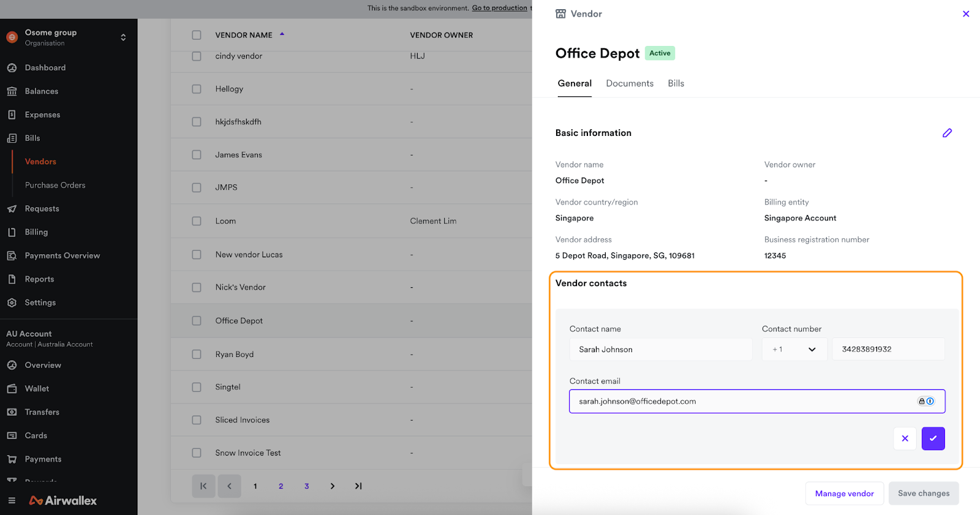
Task: Click the Requests paper plane icon
Action: tap(12, 209)
